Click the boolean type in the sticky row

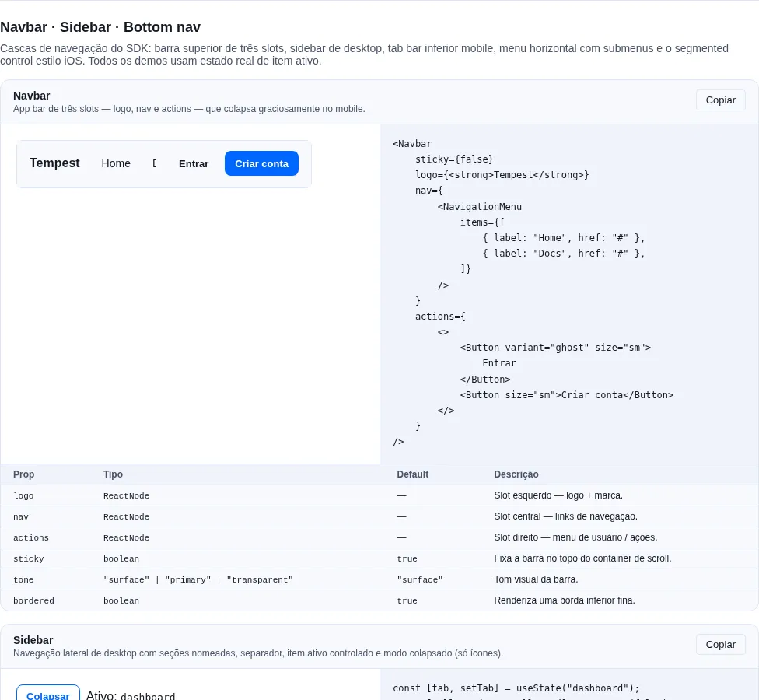121,558
